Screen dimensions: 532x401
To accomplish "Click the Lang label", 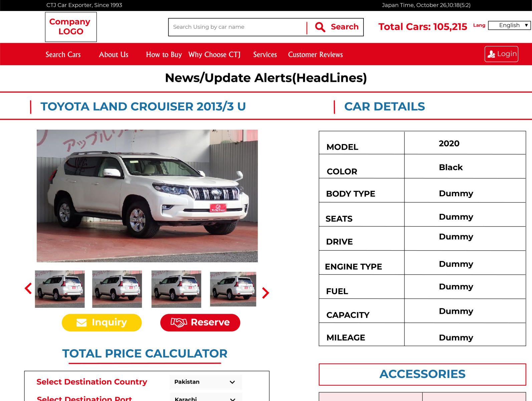I will pos(479,25).
